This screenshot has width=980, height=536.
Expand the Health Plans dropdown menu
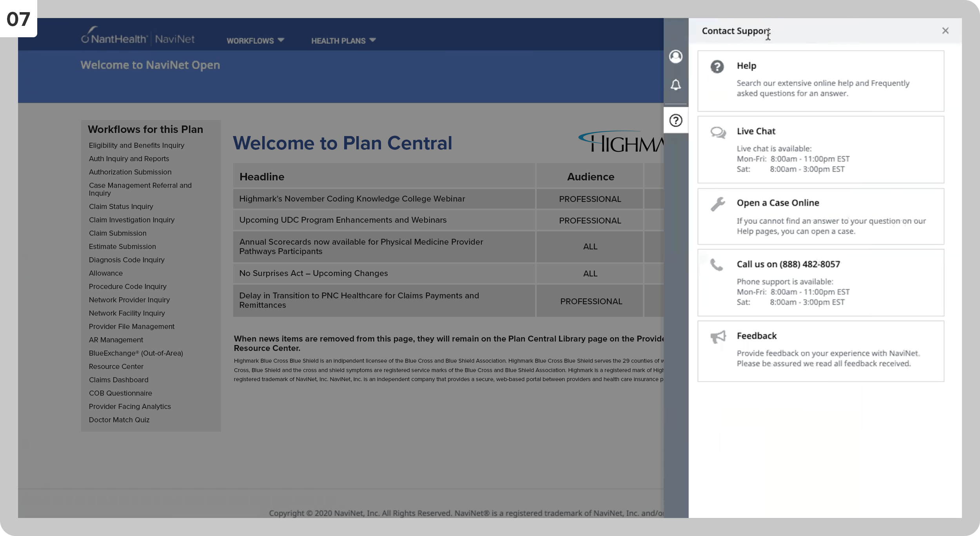tap(343, 40)
